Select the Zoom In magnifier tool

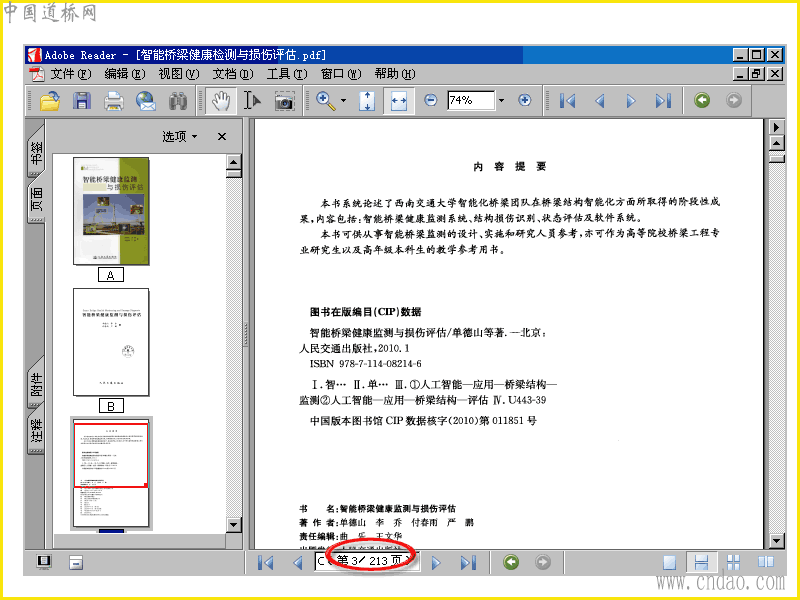pos(325,101)
